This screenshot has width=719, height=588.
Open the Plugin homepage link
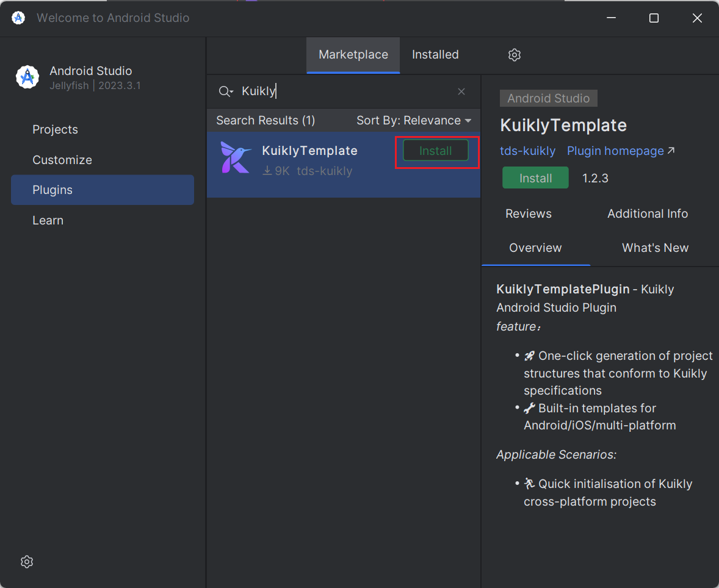(620, 151)
